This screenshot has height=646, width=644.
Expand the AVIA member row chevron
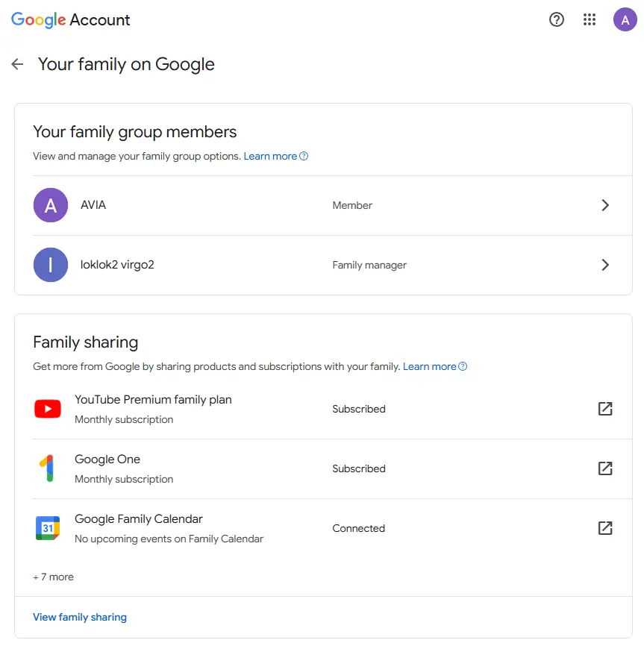pyautogui.click(x=605, y=205)
